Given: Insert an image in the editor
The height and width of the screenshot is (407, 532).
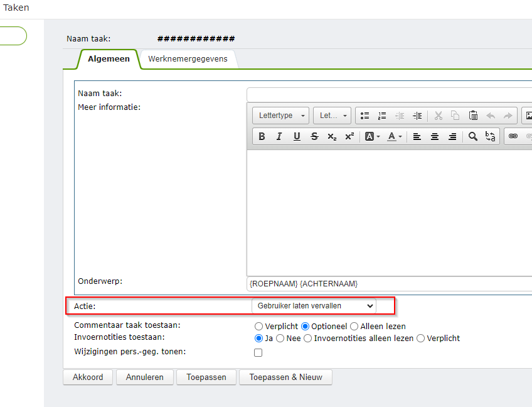Looking at the screenshot, I should click(x=528, y=116).
